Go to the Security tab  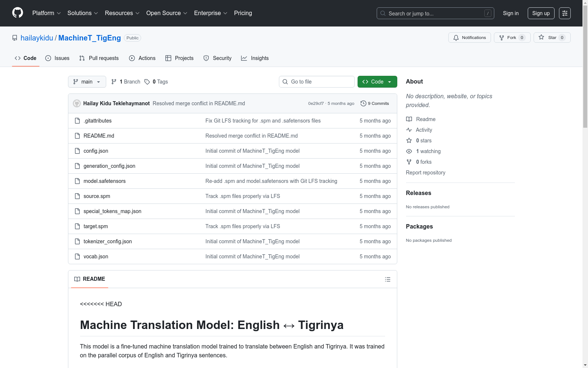(x=218, y=58)
